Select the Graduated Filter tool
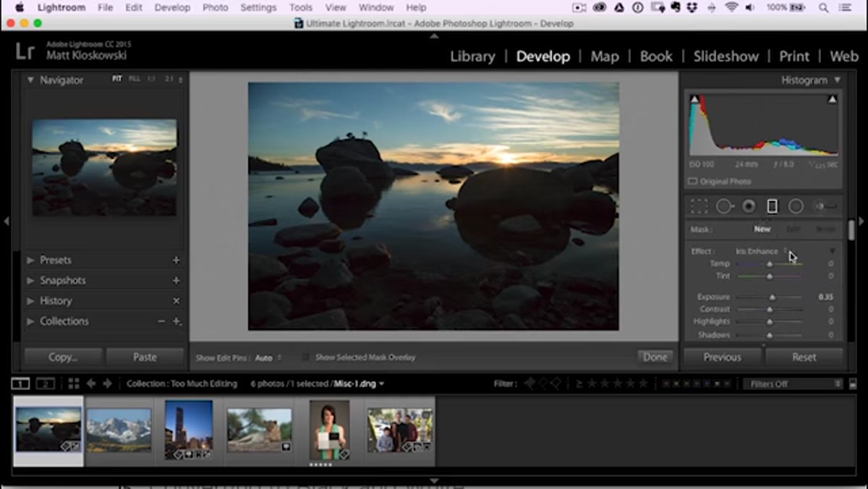Screen dimensions: 868x489 pos(772,206)
